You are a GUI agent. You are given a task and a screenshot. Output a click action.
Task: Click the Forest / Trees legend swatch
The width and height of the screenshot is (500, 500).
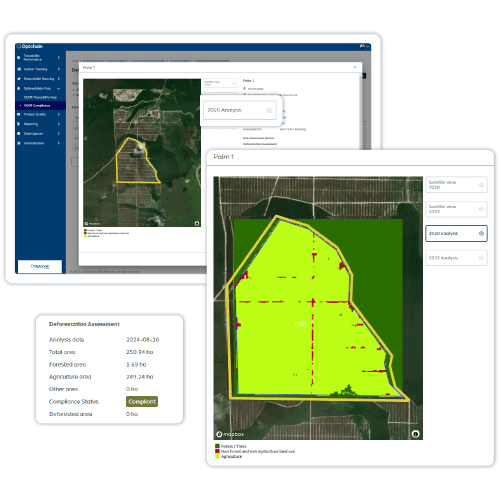217,446
